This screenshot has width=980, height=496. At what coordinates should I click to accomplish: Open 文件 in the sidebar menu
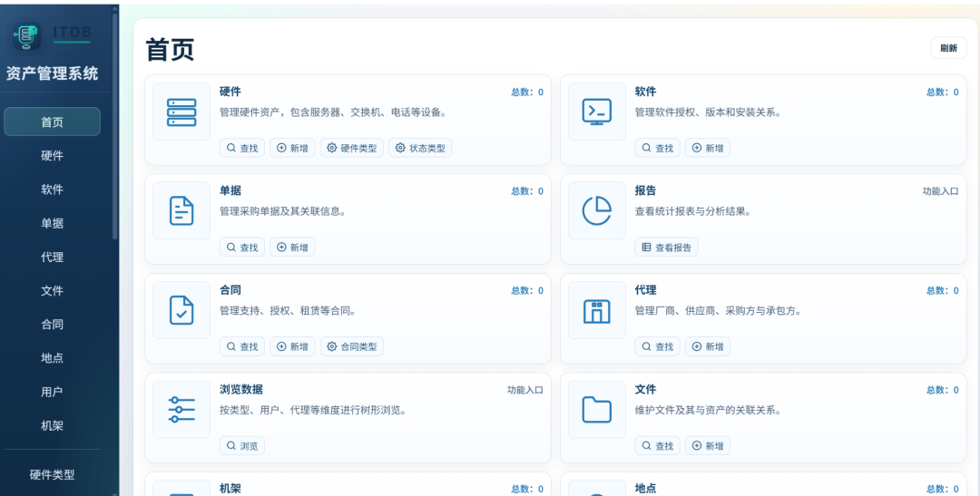pos(52,290)
